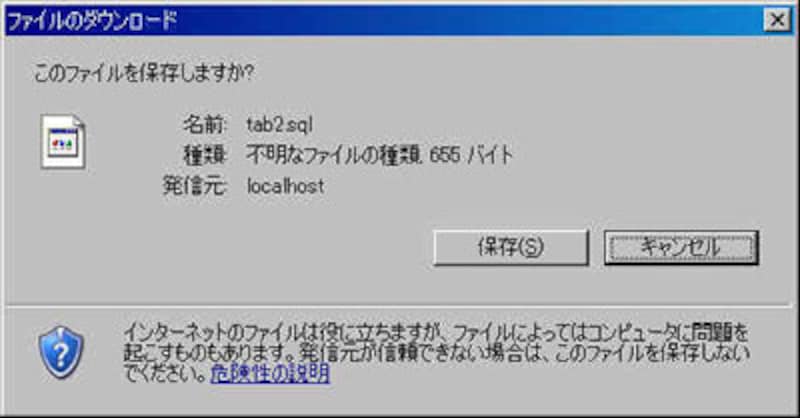Click warning line starting 起こすものもあります
Viewport: 800px width, 418px height.
tap(436, 353)
